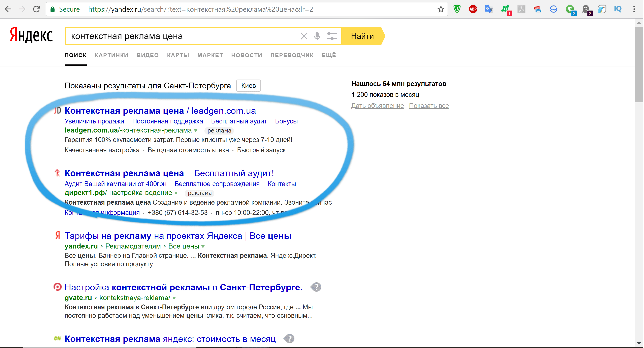Expand dropdown arrow after директ1.рф URL
The image size is (644, 348).
(x=176, y=193)
